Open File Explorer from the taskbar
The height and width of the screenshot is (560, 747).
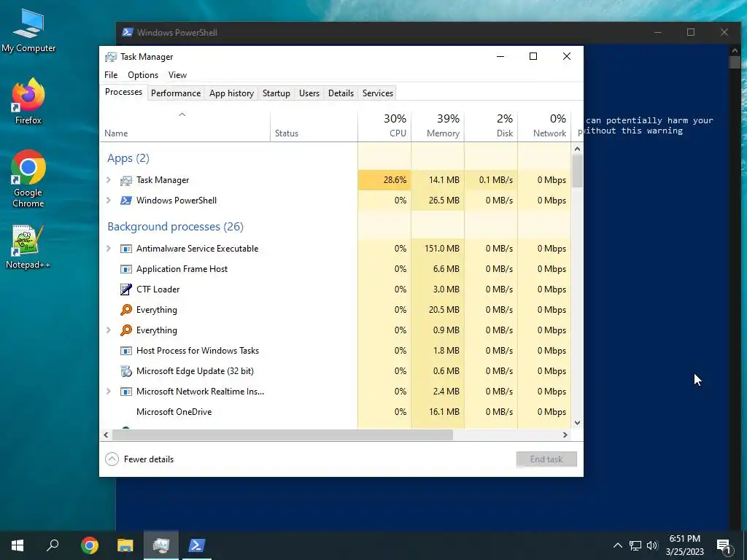pos(125,545)
